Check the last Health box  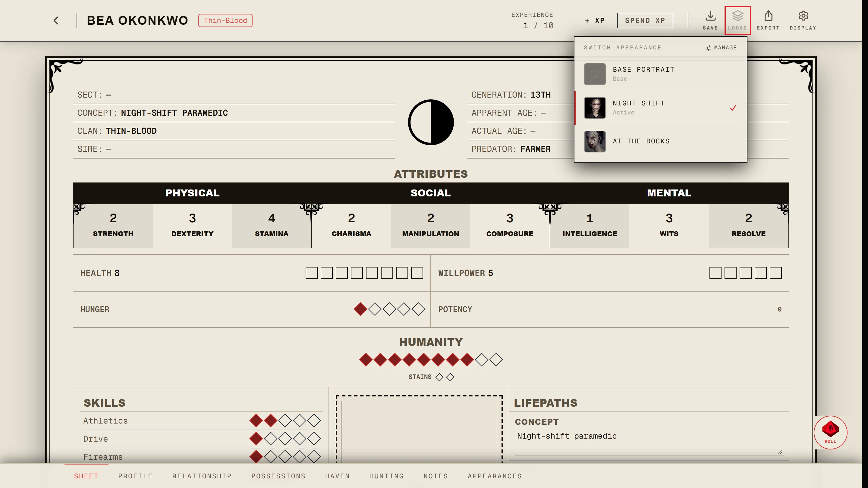pyautogui.click(x=417, y=273)
